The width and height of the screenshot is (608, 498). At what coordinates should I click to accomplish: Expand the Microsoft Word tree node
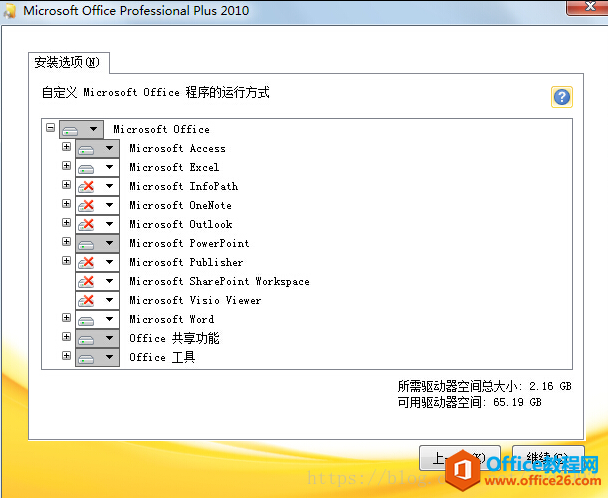pos(66,318)
